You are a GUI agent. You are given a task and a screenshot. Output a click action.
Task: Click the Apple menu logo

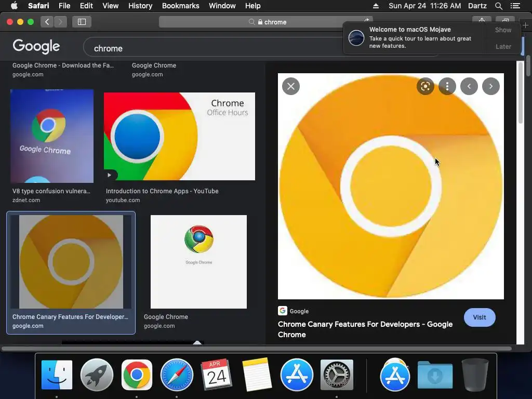coord(14,6)
